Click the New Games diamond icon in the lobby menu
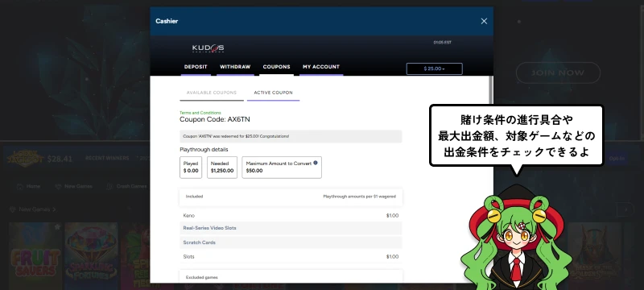 coord(58,187)
